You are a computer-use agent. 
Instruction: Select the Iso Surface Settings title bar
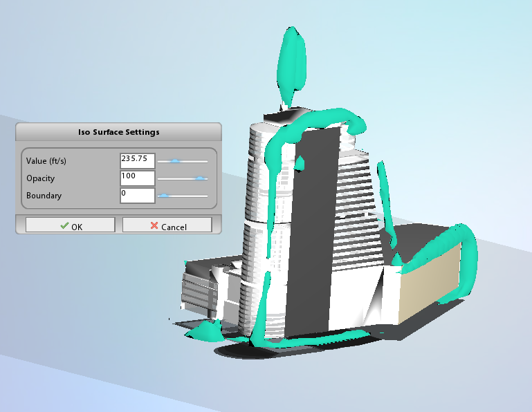(x=119, y=132)
